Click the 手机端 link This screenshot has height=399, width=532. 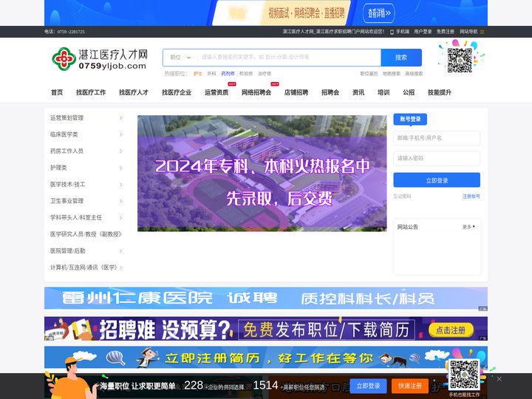coord(403,32)
